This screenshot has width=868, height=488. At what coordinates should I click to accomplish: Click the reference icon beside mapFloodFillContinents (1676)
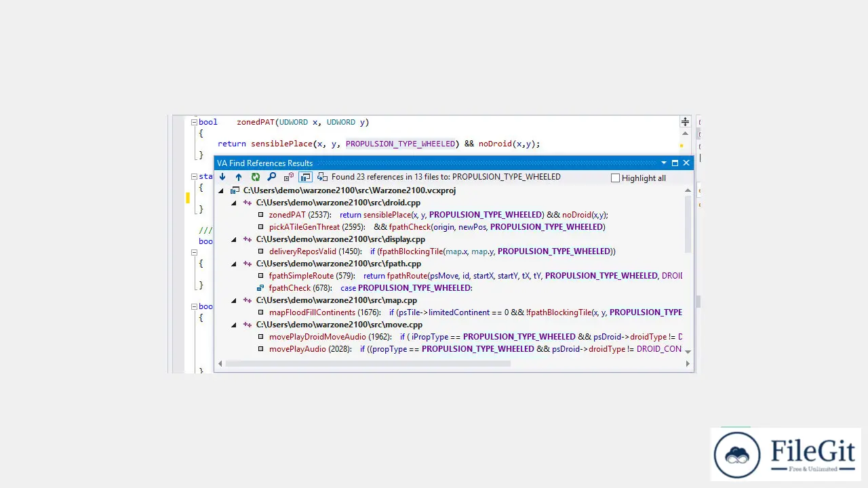pyautogui.click(x=261, y=312)
